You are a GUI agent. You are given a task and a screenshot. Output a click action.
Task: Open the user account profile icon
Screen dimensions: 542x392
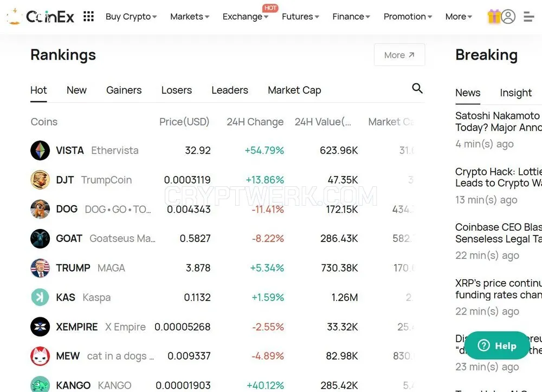tap(508, 17)
